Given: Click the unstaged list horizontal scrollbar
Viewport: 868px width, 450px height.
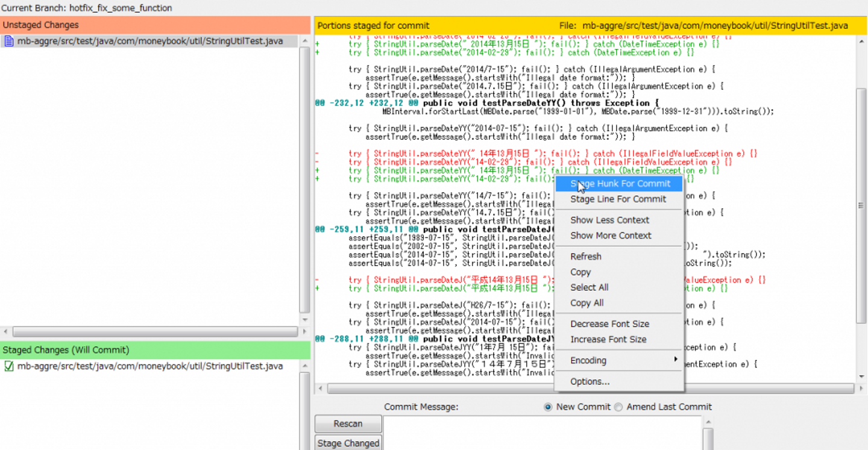Looking at the screenshot, I should click(x=155, y=332).
